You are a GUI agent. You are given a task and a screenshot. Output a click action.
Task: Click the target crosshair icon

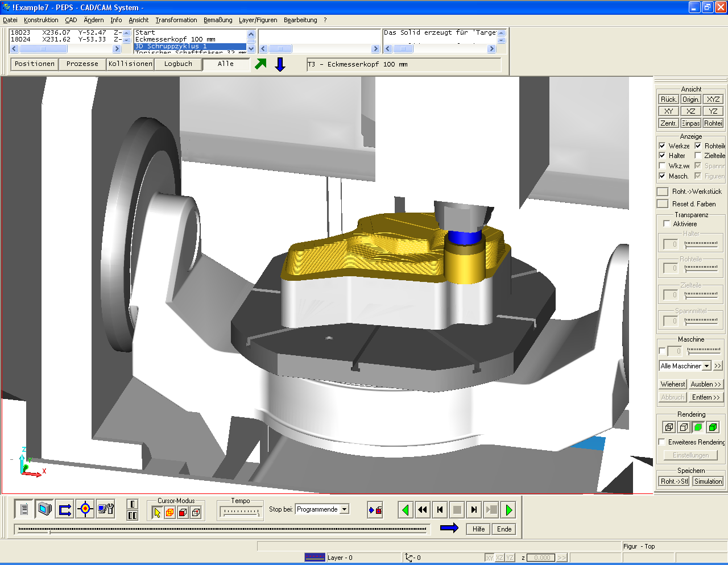coord(85,509)
